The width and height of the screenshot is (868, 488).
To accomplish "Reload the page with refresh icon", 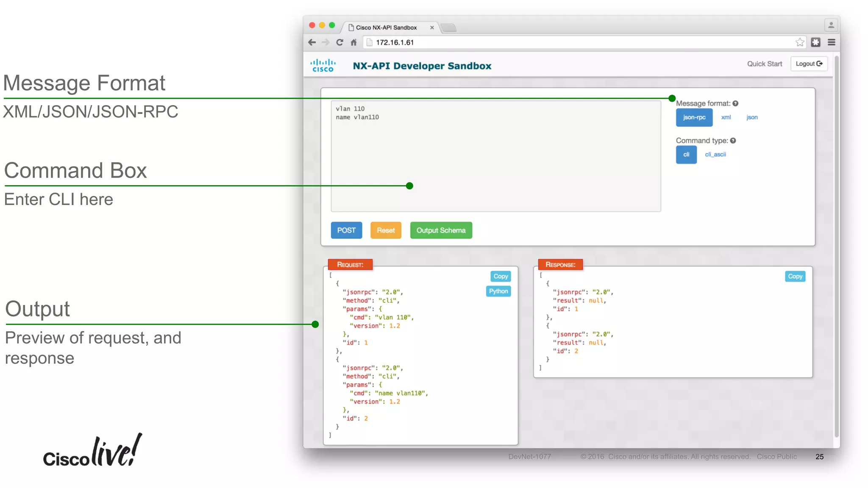I will click(339, 42).
